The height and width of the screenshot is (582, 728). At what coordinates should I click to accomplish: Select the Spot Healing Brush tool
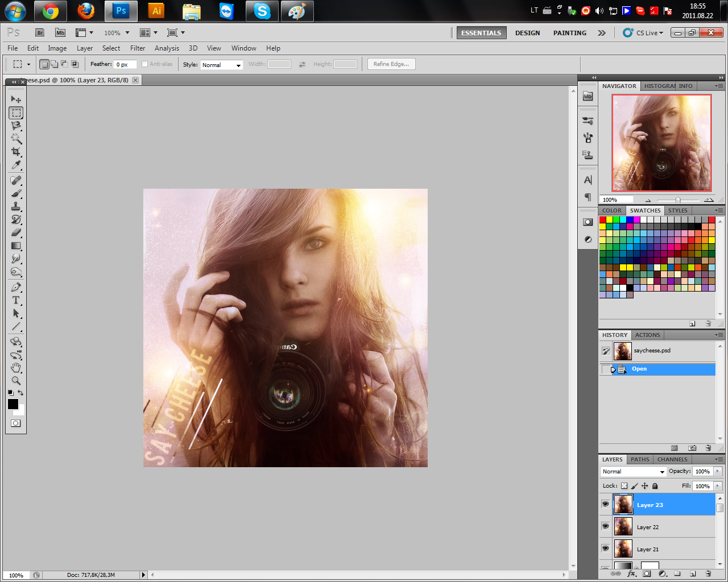tap(16, 180)
